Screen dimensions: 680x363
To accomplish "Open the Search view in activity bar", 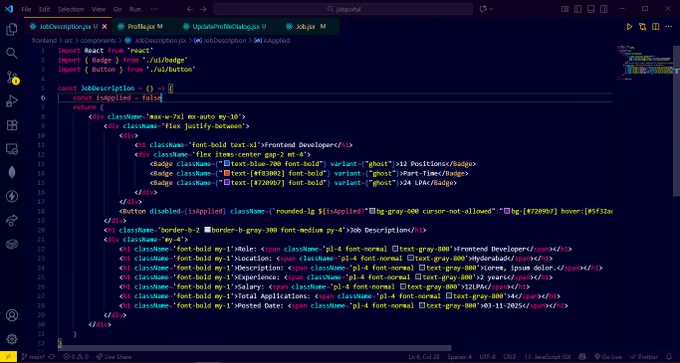I will coord(12,53).
